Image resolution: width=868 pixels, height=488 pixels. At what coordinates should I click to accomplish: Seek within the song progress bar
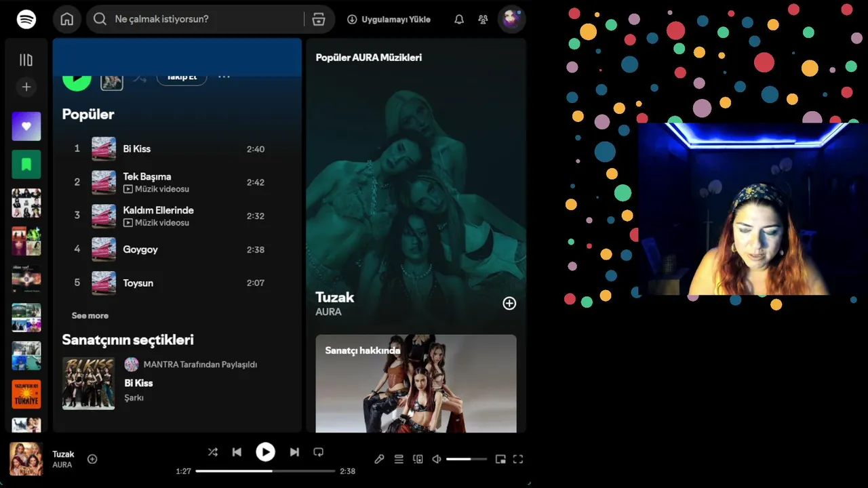point(266,471)
